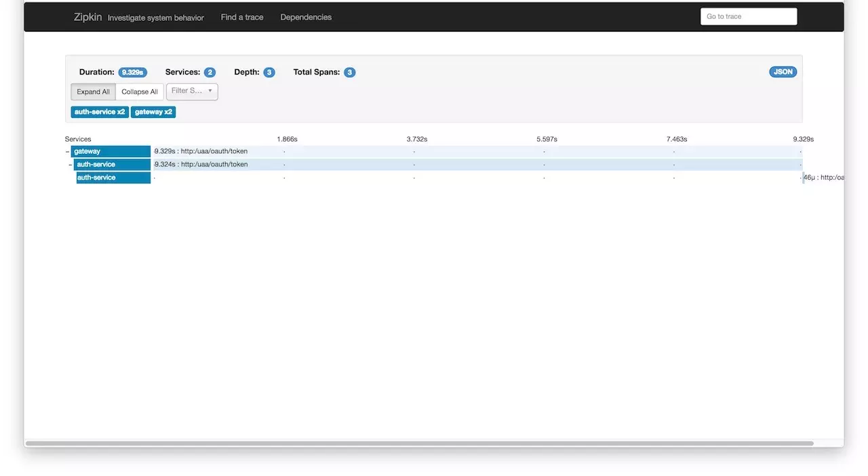Collapse the gateway span tree row
The image size is (868, 476).
pyautogui.click(x=67, y=152)
